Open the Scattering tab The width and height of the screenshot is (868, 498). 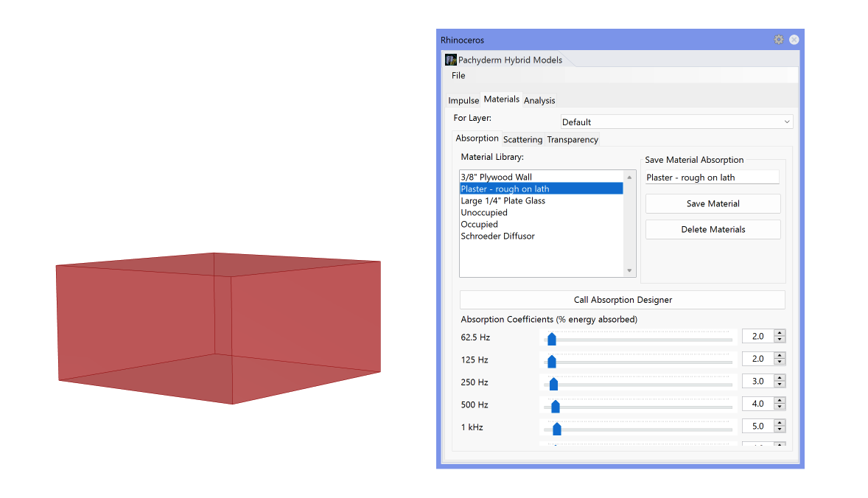click(x=522, y=139)
